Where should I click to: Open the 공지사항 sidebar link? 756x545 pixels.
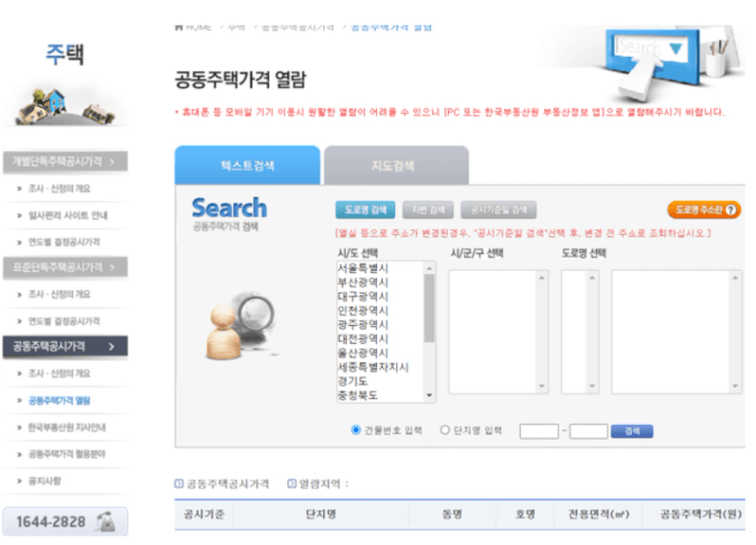[44, 481]
